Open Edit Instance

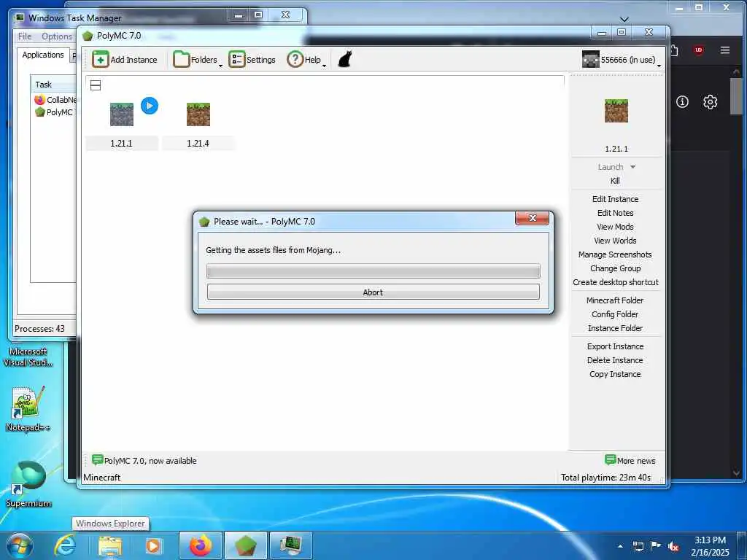point(615,199)
